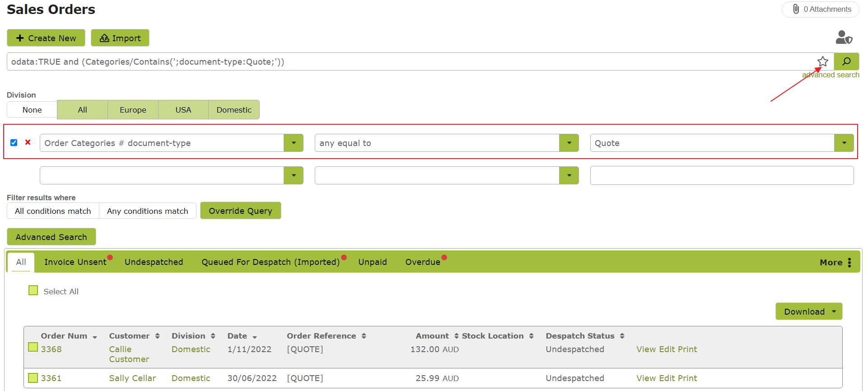The height and width of the screenshot is (391, 868).
Task: Switch to Undespatched tab
Action: pyautogui.click(x=154, y=262)
